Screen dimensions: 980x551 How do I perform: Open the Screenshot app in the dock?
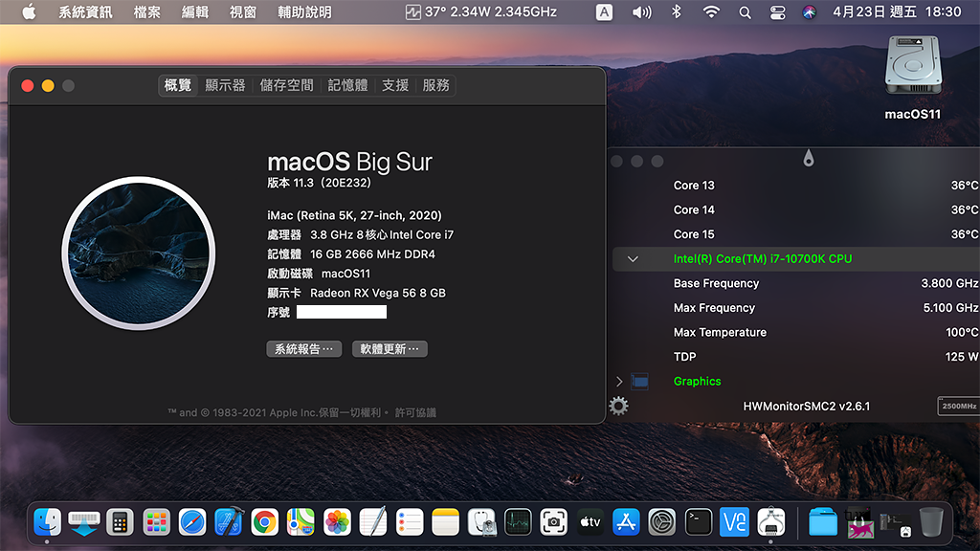point(554,521)
